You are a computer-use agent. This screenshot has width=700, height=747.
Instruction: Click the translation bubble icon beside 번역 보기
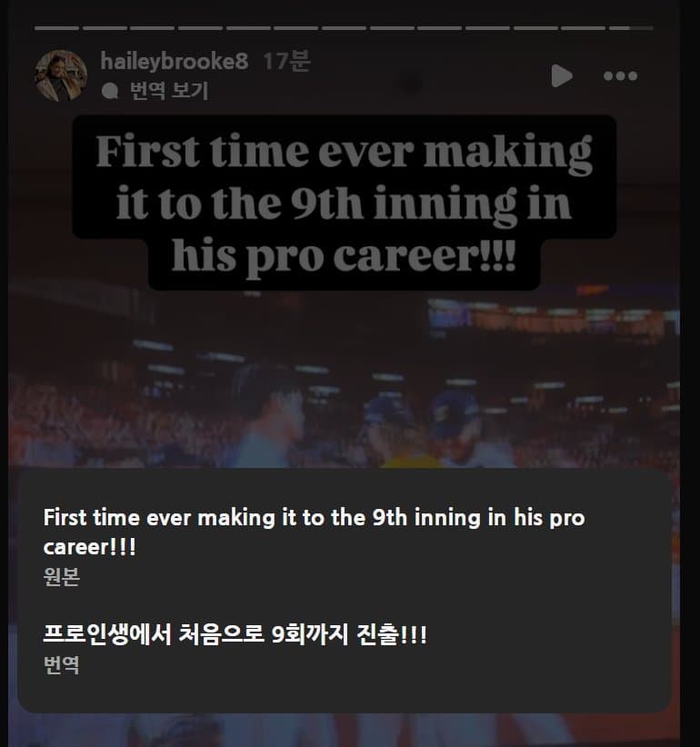click(110, 91)
